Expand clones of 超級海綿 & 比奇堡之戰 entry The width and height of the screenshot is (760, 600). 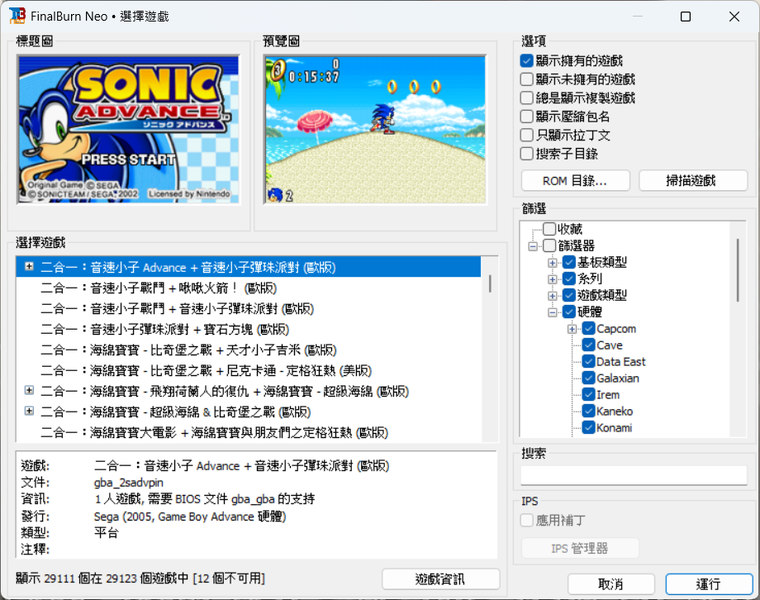point(29,411)
